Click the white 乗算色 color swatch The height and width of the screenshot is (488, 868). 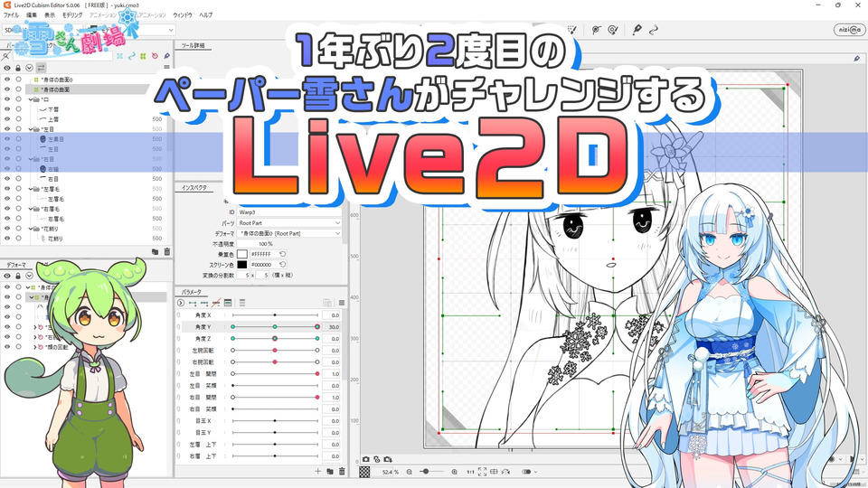[242, 254]
